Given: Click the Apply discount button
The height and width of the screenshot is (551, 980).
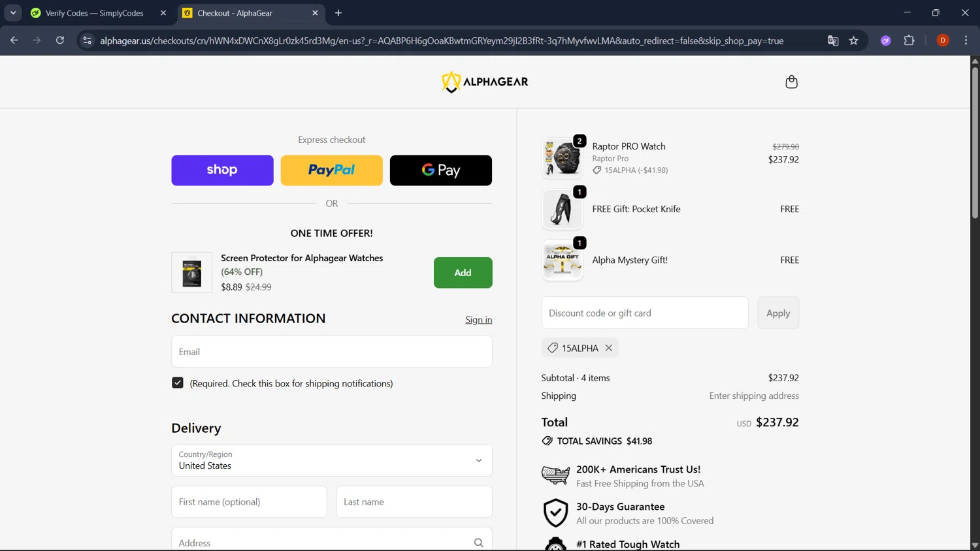Looking at the screenshot, I should [778, 313].
